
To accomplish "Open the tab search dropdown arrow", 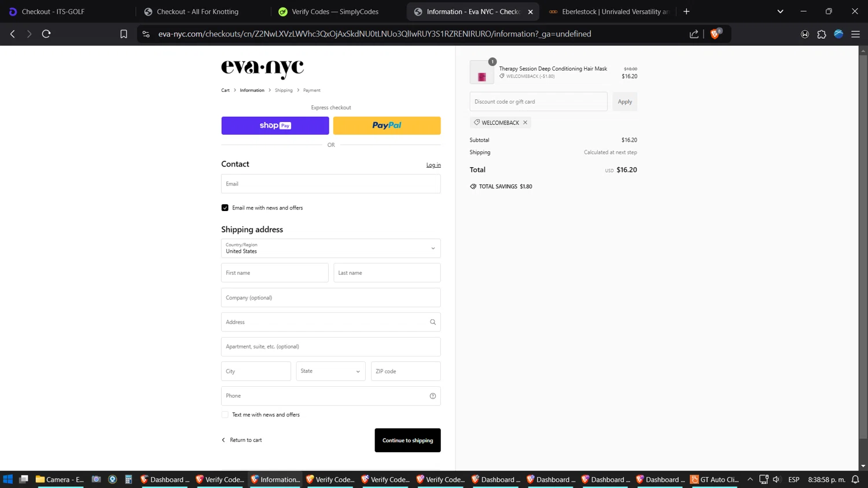I will (x=780, y=12).
